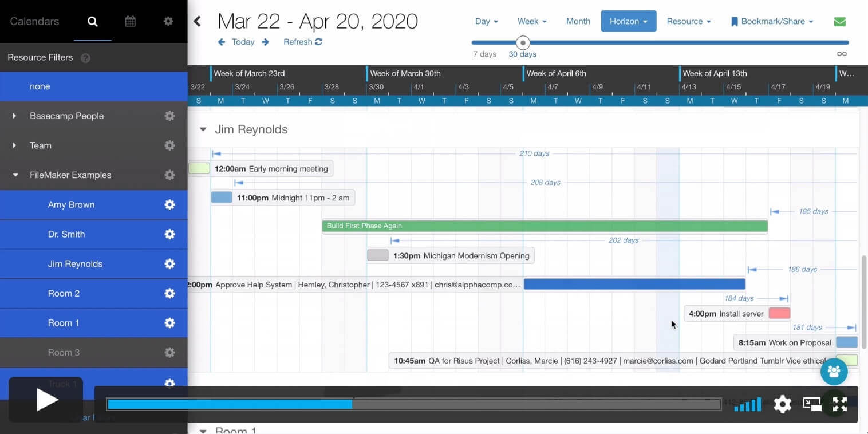Open the settings gear in the sidebar header

tap(168, 21)
